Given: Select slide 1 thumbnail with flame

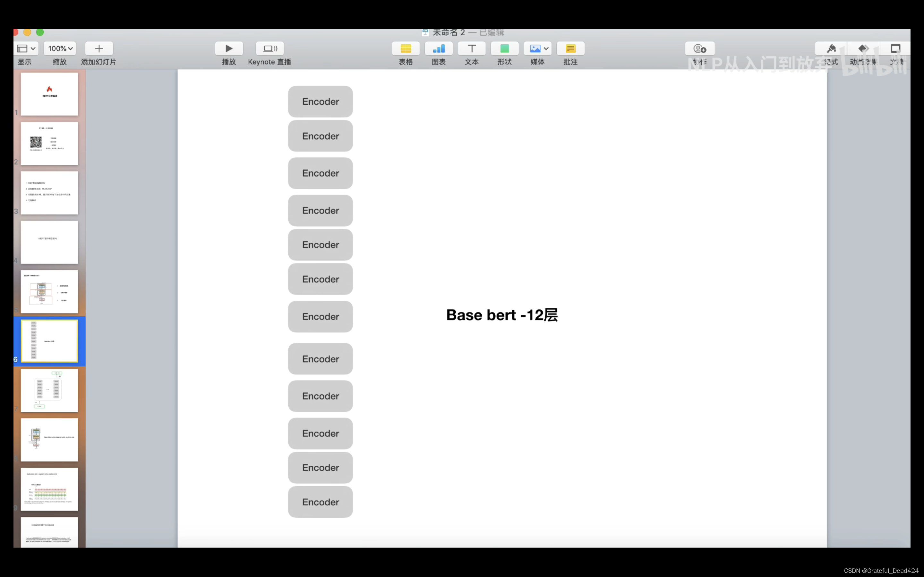Looking at the screenshot, I should (49, 94).
